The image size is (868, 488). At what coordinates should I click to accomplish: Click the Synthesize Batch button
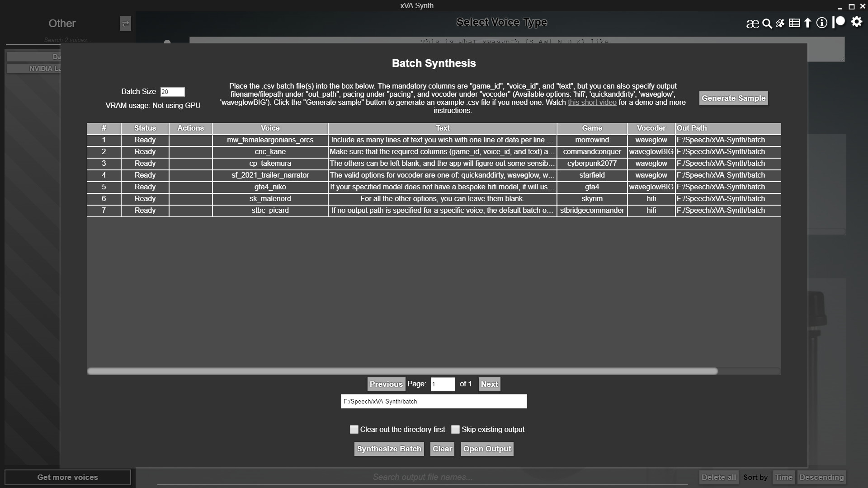[389, 449]
